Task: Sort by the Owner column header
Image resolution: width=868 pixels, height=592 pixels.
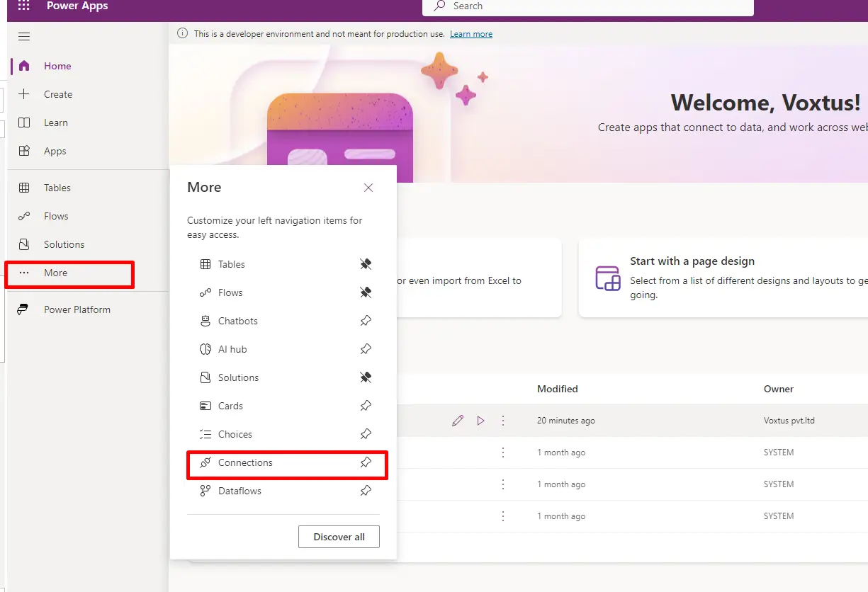Action: (779, 389)
